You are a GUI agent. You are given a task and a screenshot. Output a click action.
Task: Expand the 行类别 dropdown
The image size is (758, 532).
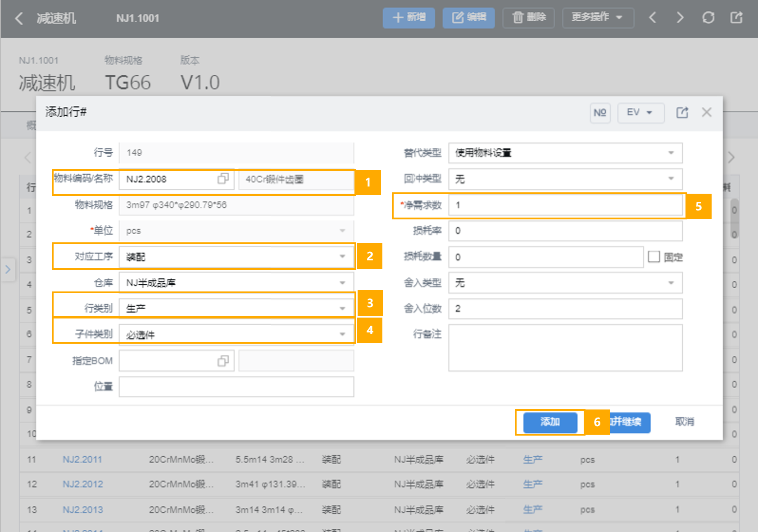pyautogui.click(x=342, y=308)
